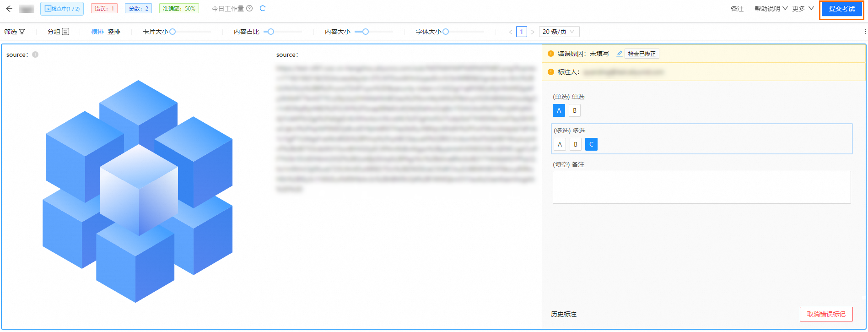Click the 检查中(1 / 2) status tag
The image size is (868, 332).
tap(62, 9)
